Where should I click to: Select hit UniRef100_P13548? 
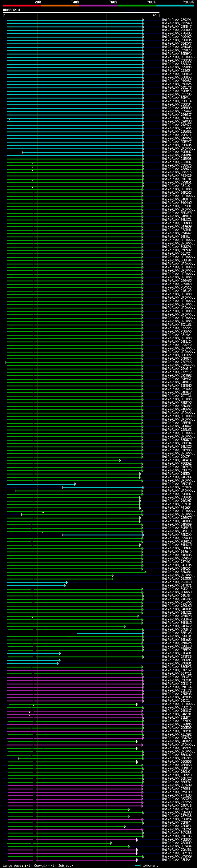tap(177, 23)
